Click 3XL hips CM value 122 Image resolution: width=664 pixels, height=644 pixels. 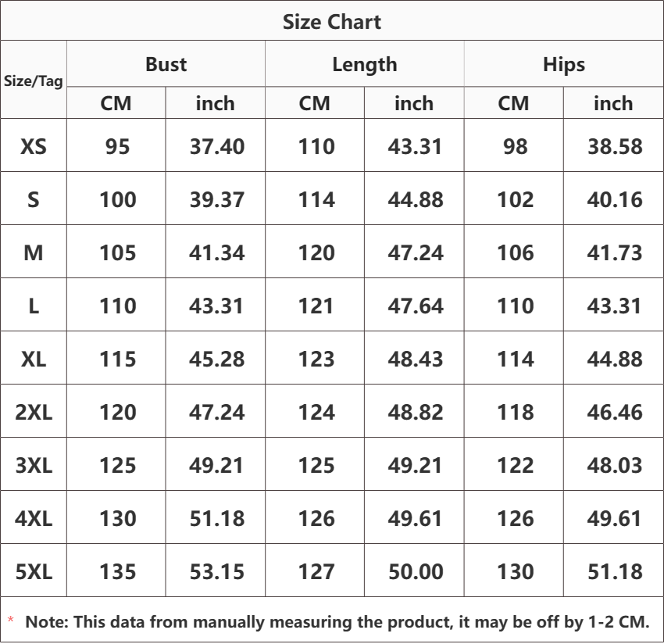pyautogui.click(x=515, y=466)
